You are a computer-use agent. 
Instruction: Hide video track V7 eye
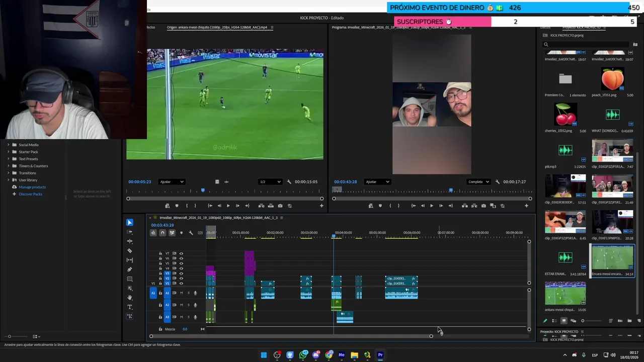click(x=181, y=253)
